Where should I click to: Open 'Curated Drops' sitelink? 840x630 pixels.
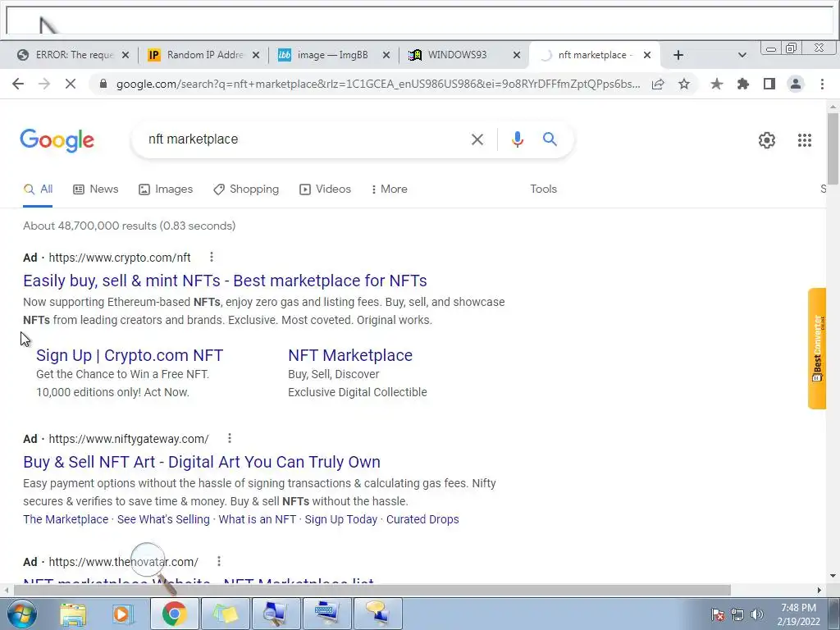(x=422, y=519)
